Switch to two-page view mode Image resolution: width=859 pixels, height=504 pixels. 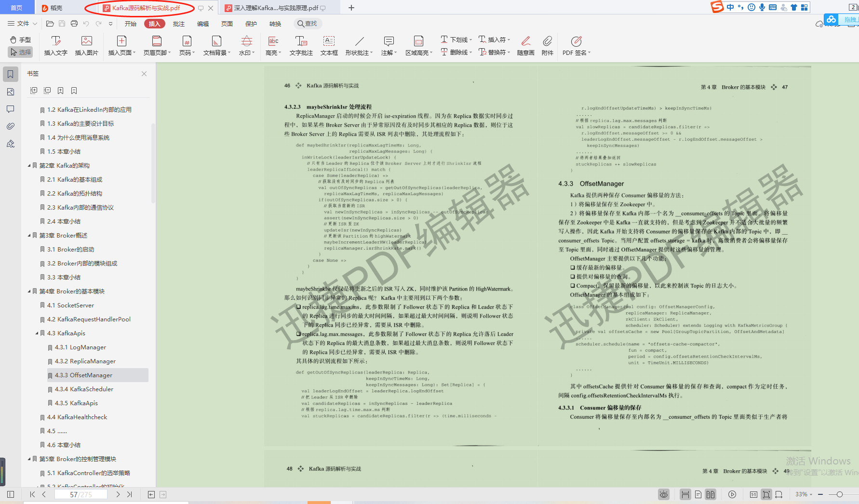pos(711,494)
